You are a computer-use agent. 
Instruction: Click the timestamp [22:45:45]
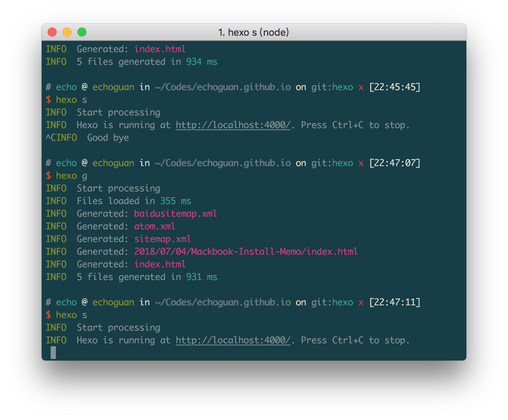pyautogui.click(x=395, y=87)
